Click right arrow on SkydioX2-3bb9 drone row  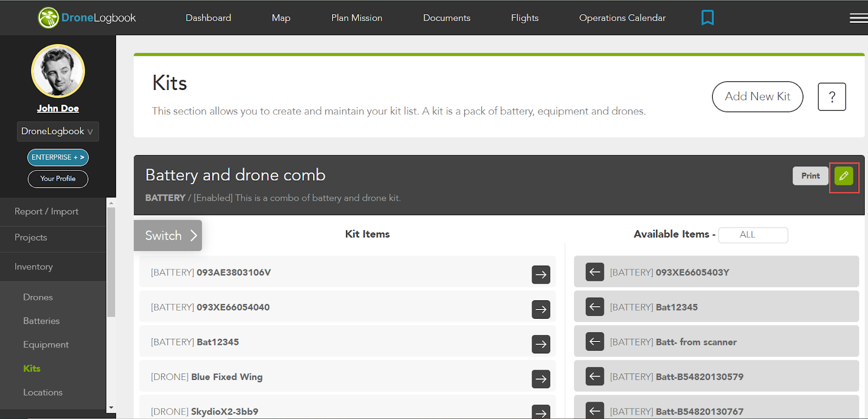[x=541, y=412]
